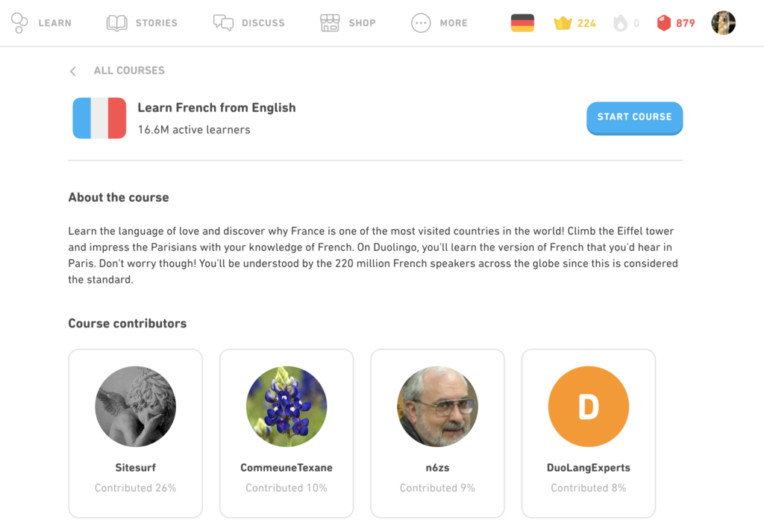Viewport: 764px width, 532px height.
Task: Open the Stories book icon
Action: 117,23
